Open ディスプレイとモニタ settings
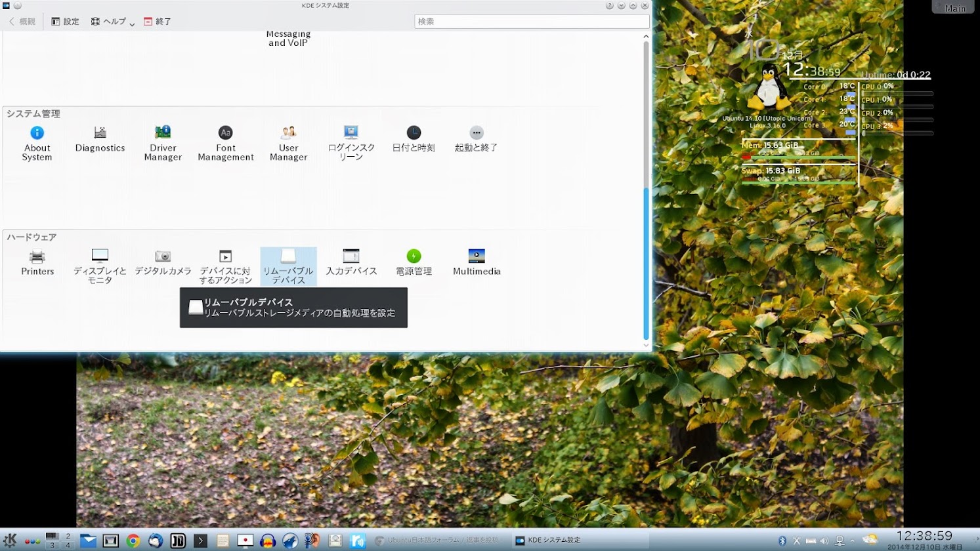The height and width of the screenshot is (551, 980). (x=100, y=266)
